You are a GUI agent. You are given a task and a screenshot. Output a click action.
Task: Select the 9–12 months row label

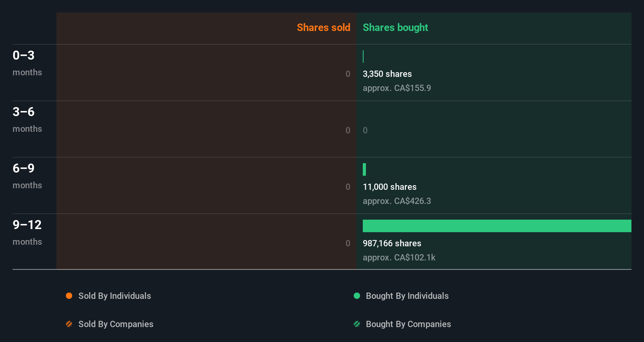27,233
